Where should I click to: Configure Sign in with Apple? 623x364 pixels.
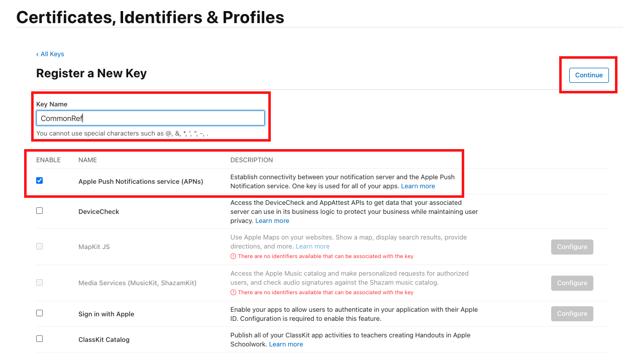pyautogui.click(x=572, y=314)
